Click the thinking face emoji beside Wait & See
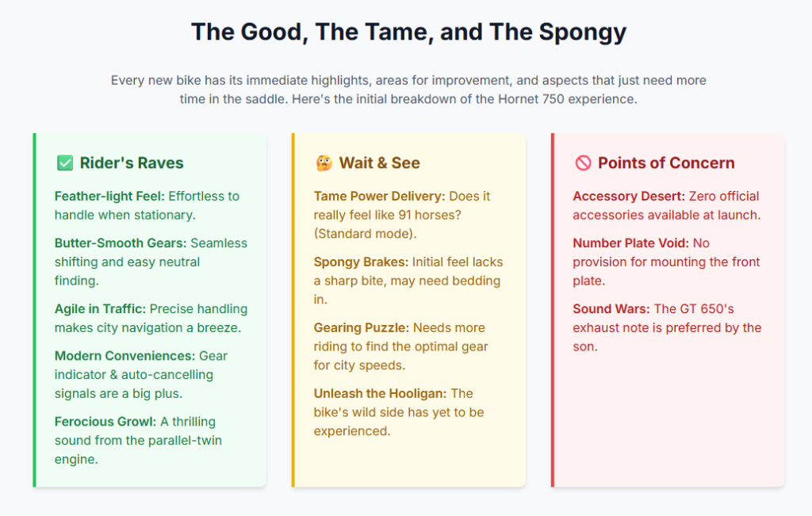 point(324,163)
